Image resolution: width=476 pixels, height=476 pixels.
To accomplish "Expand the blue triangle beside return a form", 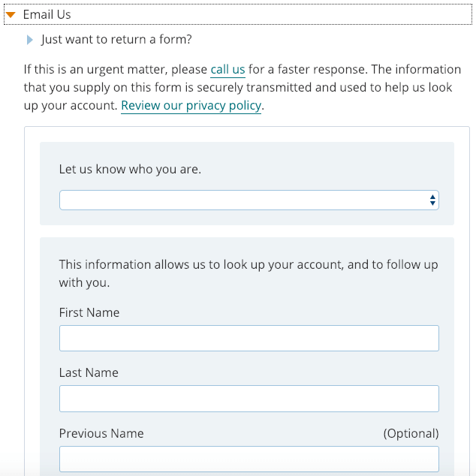I will [29, 40].
